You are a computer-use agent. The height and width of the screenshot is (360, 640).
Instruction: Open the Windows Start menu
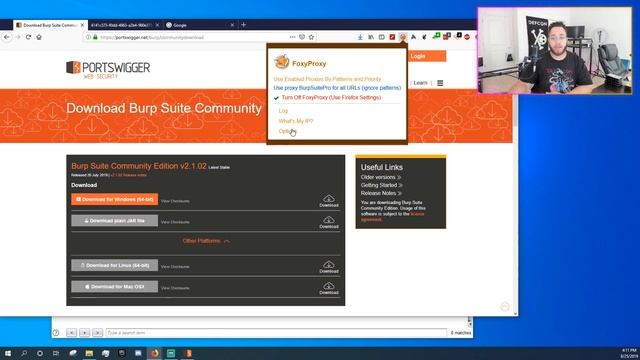8,353
